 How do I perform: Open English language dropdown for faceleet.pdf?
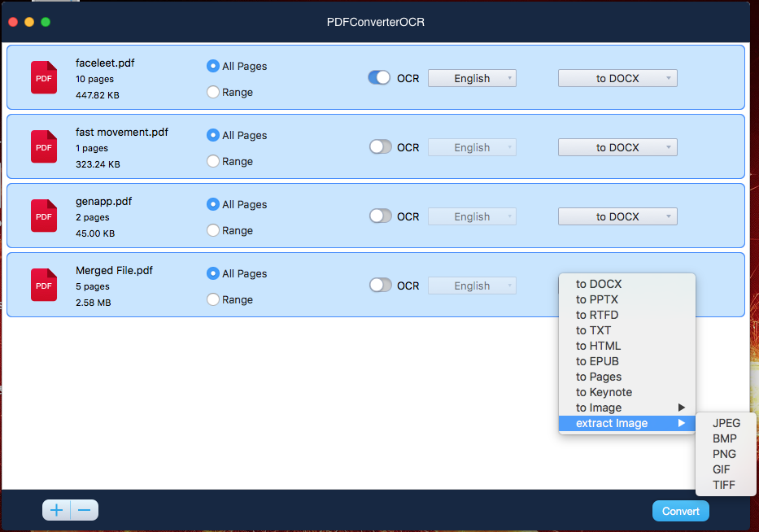pos(472,78)
